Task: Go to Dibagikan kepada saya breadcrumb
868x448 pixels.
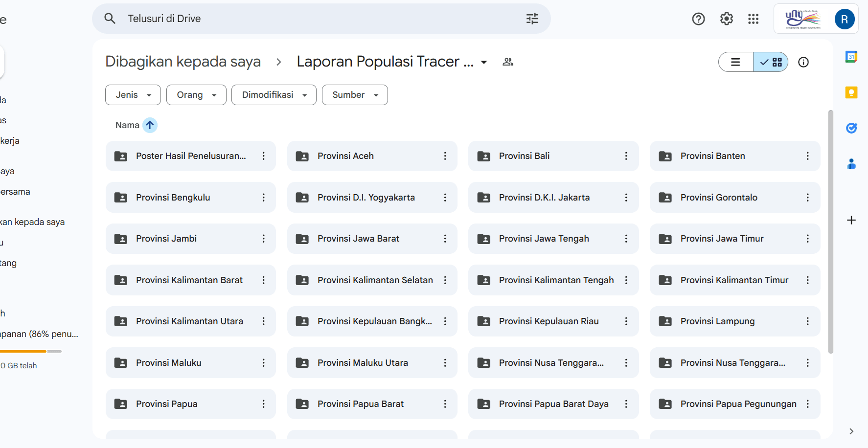Action: click(x=183, y=62)
